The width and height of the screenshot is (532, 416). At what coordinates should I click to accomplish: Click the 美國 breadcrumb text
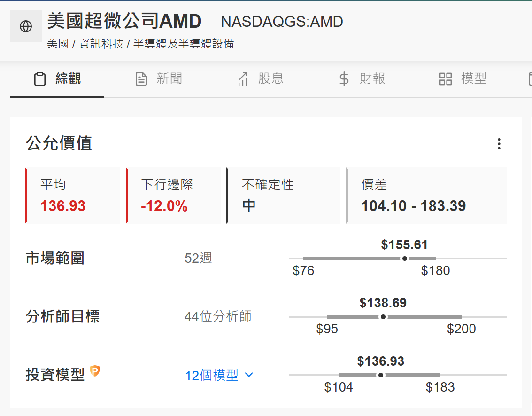(x=58, y=44)
